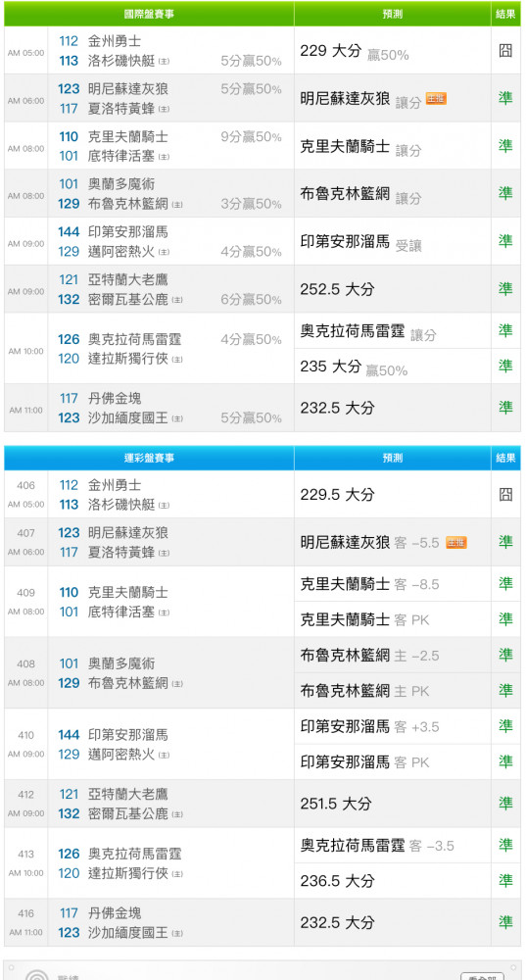
Task: Open 金州勇士 team in 國際盤 table
Action: (x=115, y=41)
